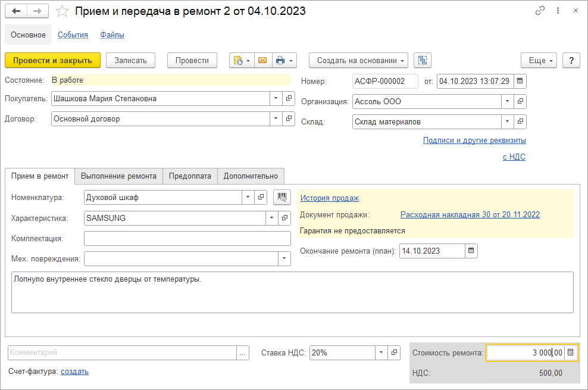This screenshot has width=588, height=390.
Task: Click Провести и закрыть button
Action: tap(52, 60)
